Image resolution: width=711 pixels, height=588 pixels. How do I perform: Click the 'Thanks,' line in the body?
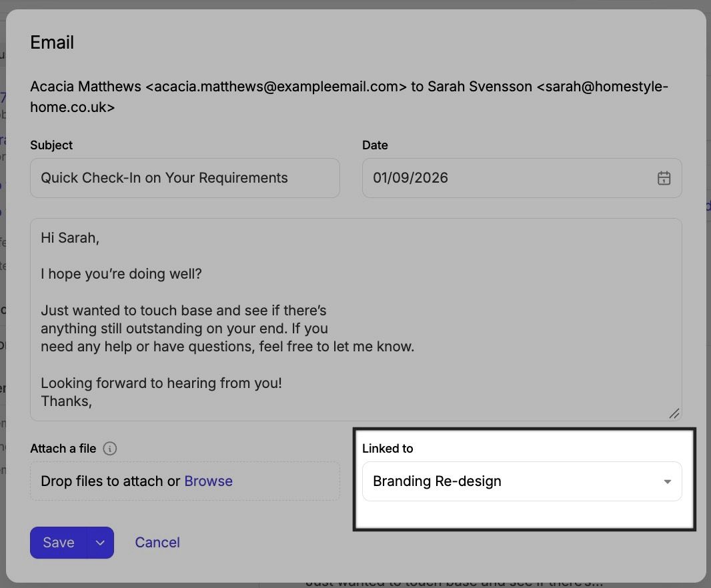pyautogui.click(x=66, y=401)
